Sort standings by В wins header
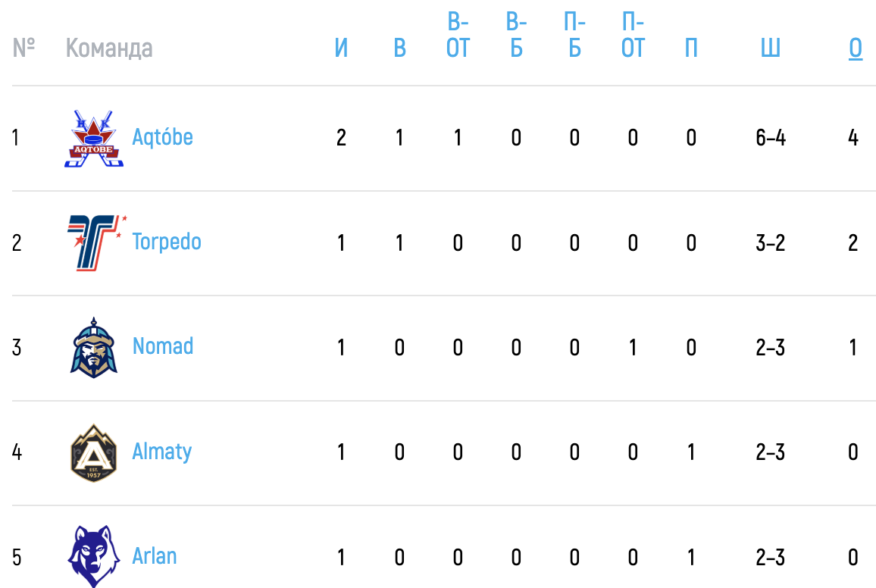Image resolution: width=876 pixels, height=588 pixels. click(399, 48)
